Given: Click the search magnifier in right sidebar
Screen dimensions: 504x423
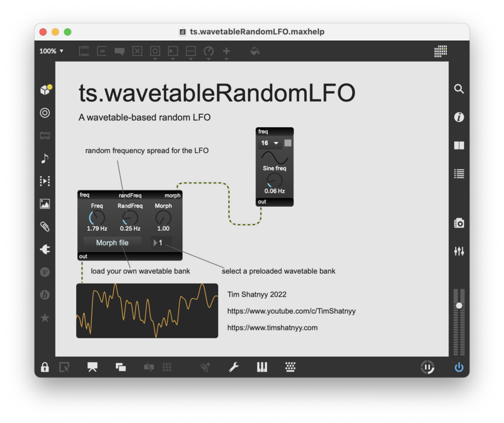Looking at the screenshot, I should tap(459, 89).
